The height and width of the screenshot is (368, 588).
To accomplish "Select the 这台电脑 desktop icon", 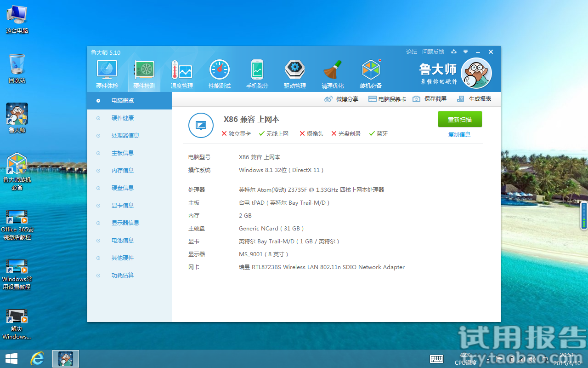I will point(17,20).
